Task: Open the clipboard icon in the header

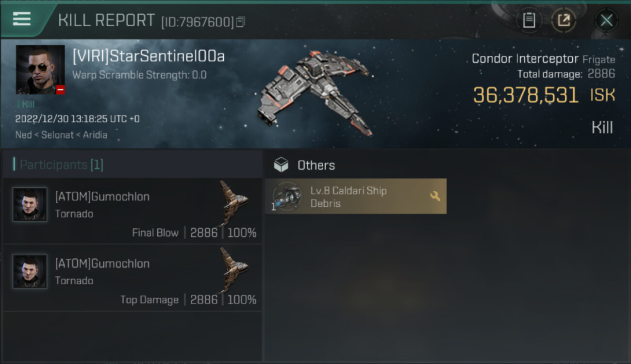Action: click(529, 20)
